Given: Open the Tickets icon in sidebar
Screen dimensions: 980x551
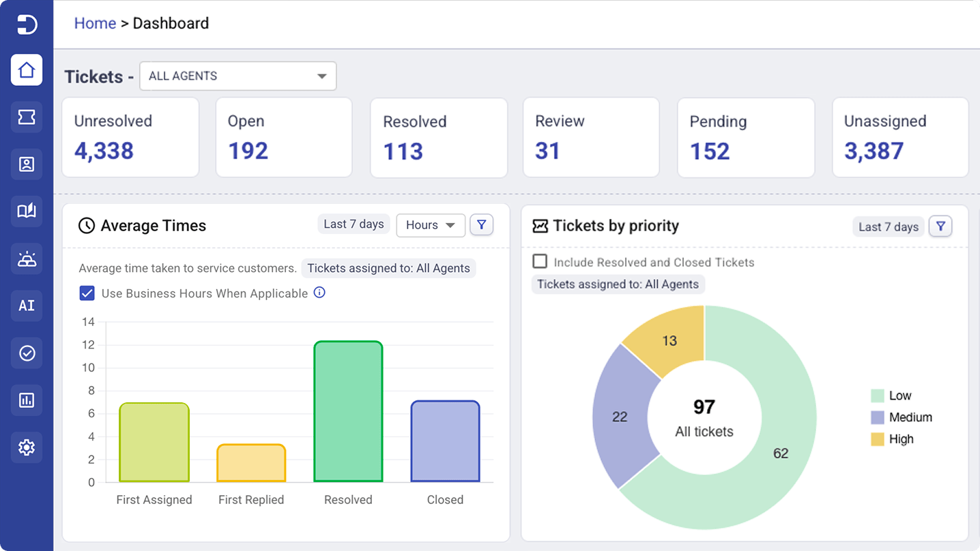Looking at the screenshot, I should point(27,117).
